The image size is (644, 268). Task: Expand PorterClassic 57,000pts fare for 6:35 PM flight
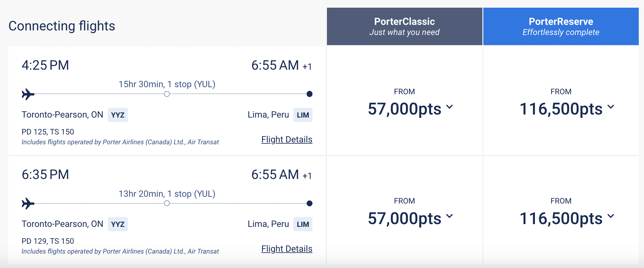(x=410, y=218)
